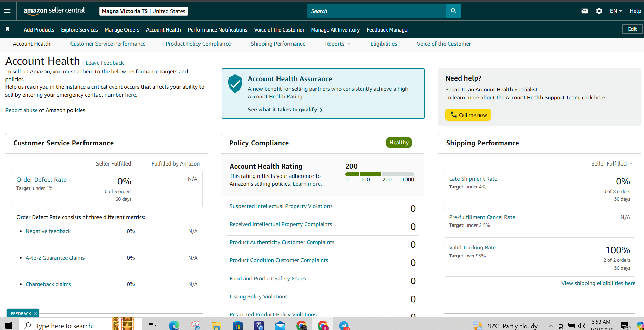Click the battery icon in the tray
The width and height of the screenshot is (644, 330).
pyautogui.click(x=571, y=326)
